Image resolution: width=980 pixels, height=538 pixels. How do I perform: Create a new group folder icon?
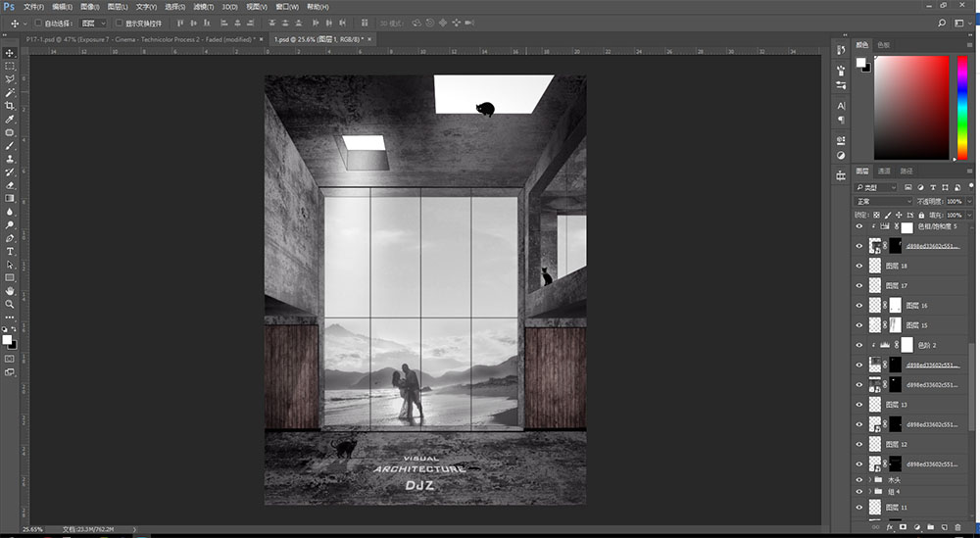(931, 527)
